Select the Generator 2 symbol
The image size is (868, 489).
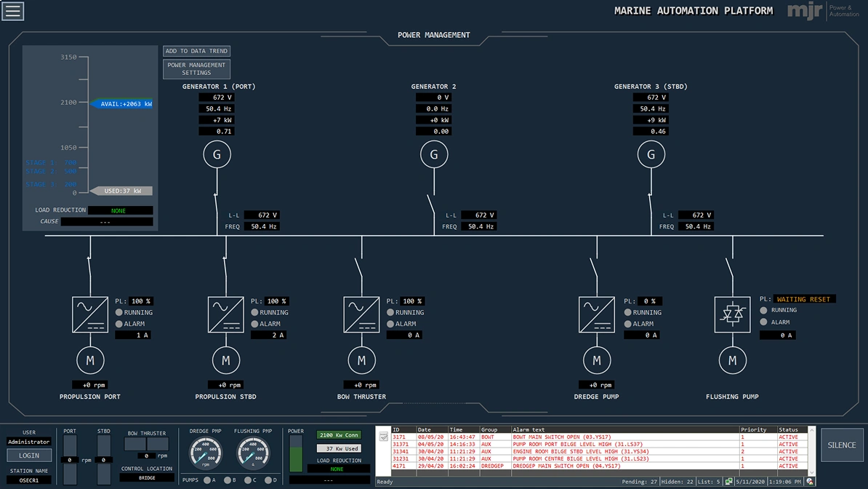[434, 155]
